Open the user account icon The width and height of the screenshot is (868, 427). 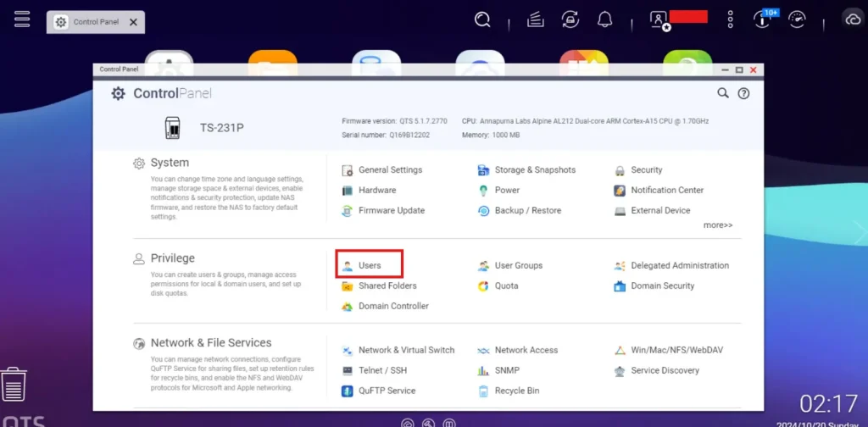[659, 20]
